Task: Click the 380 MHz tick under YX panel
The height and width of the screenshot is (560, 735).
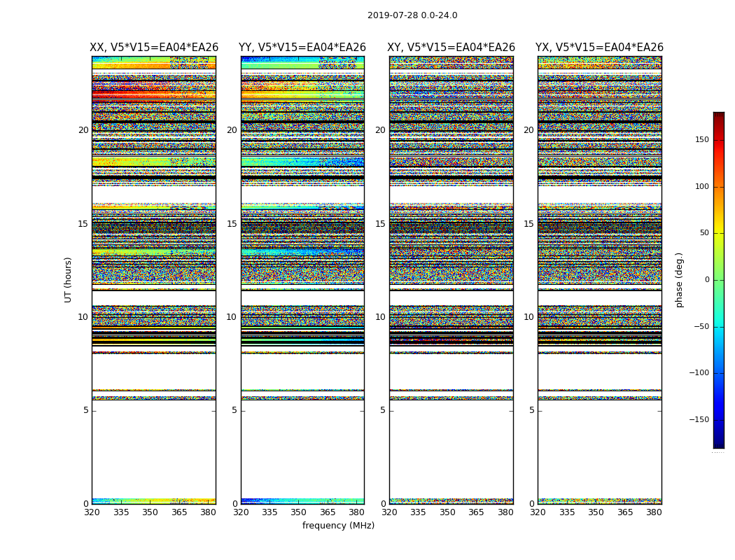Action: tap(654, 512)
